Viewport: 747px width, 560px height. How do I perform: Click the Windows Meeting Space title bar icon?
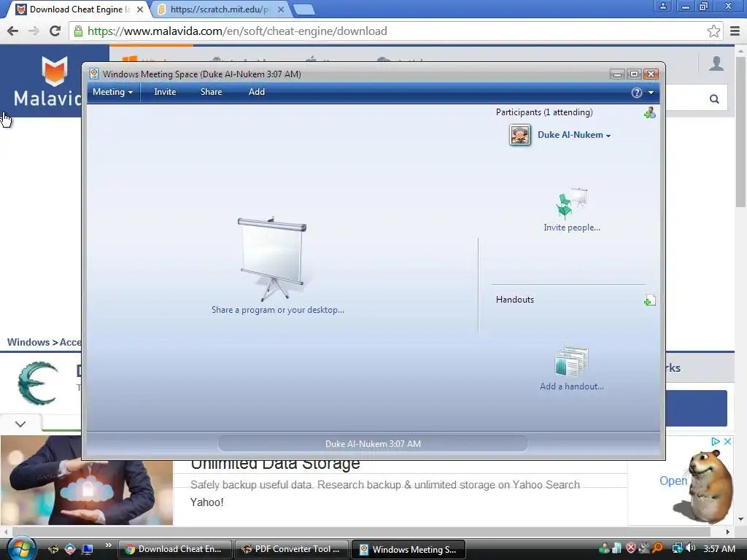pos(94,74)
